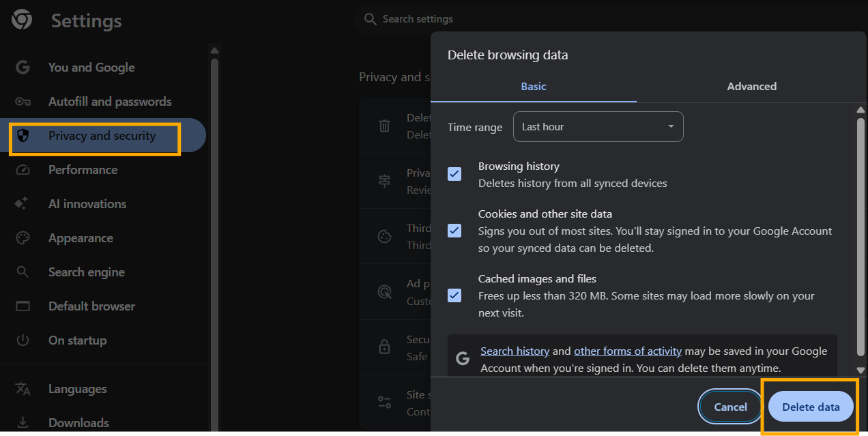The height and width of the screenshot is (436, 868).
Task: Cancel the Delete browsing data dialog
Action: pyautogui.click(x=730, y=407)
